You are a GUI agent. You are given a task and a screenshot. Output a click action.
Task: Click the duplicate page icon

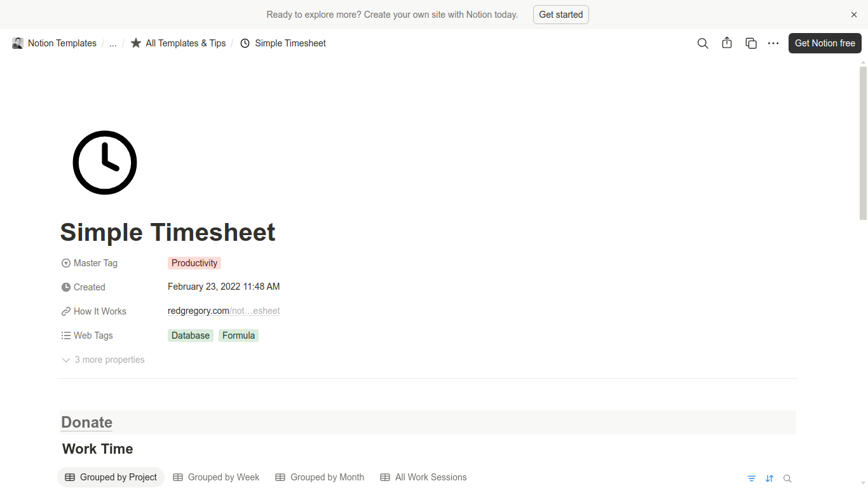coord(751,43)
